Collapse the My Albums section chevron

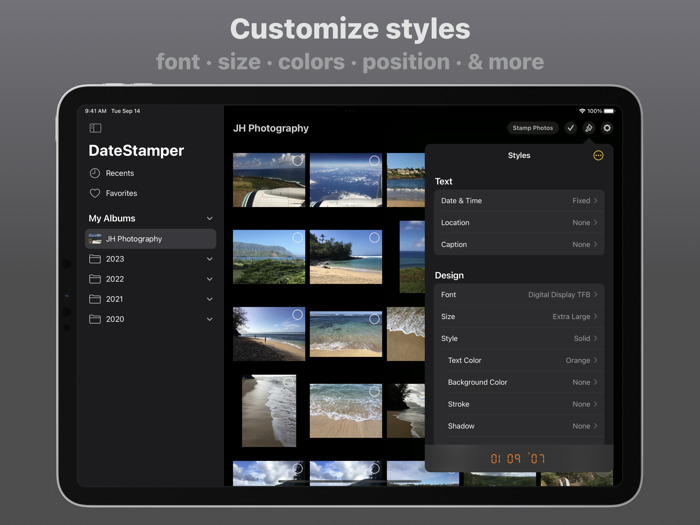coord(209,218)
